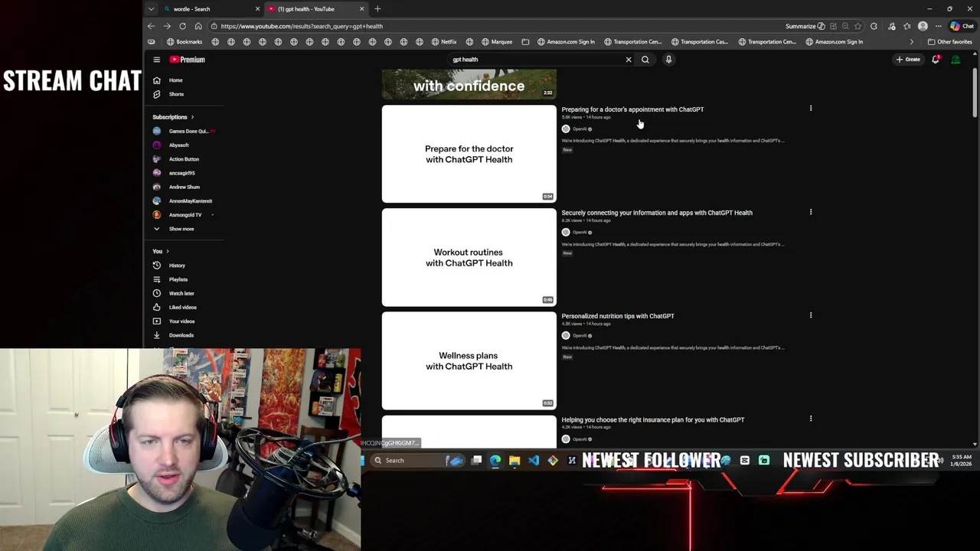Screen dimensions: 980x551
Task: Open the YouTube guide hamburger menu
Action: 156,60
